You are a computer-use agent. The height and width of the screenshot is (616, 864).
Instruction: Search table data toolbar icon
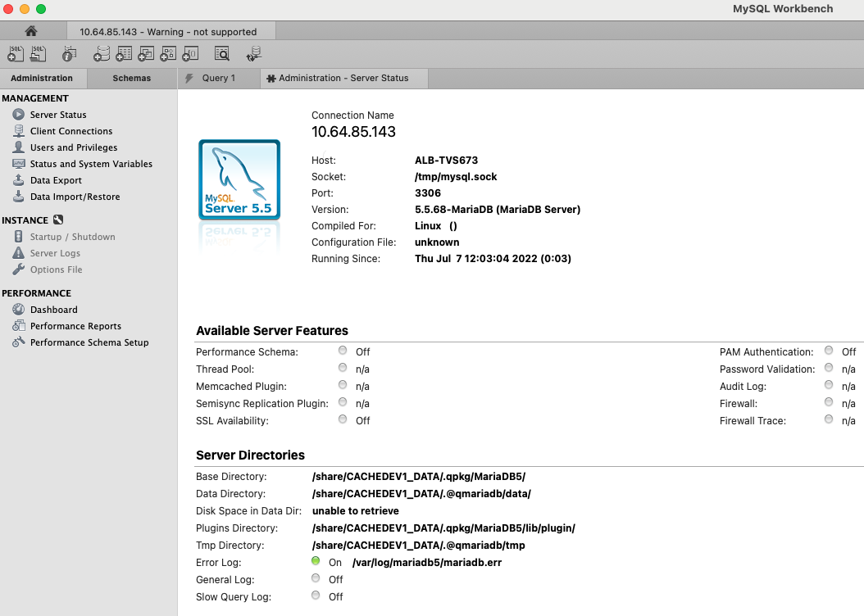(x=221, y=53)
